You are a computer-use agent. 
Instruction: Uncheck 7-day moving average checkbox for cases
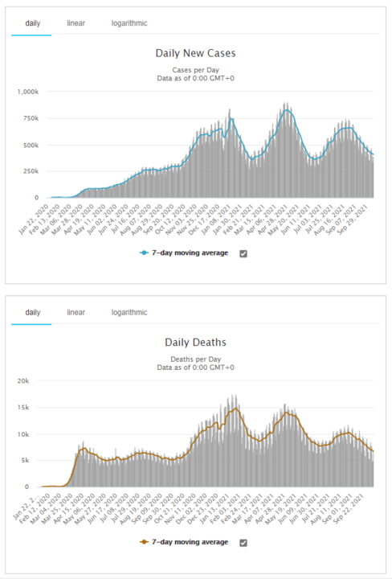[243, 253]
